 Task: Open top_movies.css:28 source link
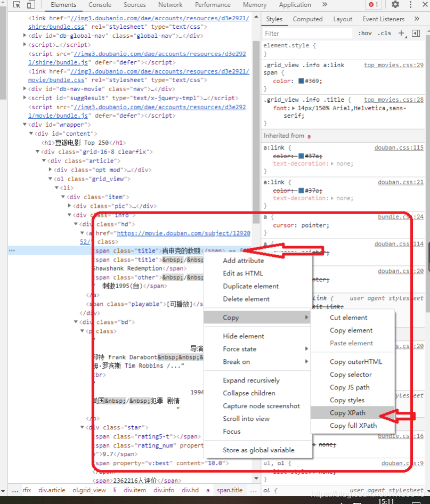point(394,100)
